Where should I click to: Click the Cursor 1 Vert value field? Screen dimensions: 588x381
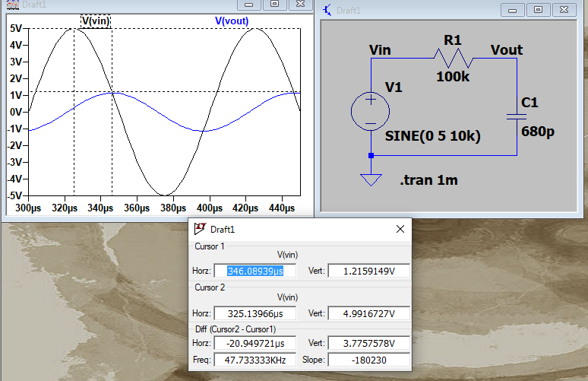tap(368, 271)
